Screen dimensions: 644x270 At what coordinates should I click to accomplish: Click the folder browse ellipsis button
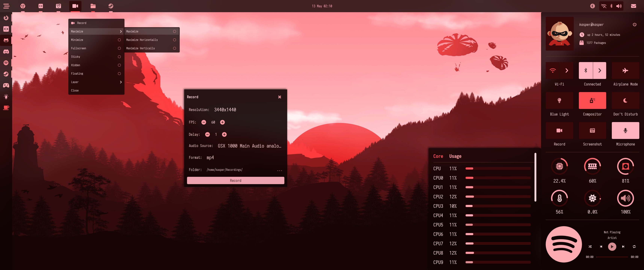point(280,170)
